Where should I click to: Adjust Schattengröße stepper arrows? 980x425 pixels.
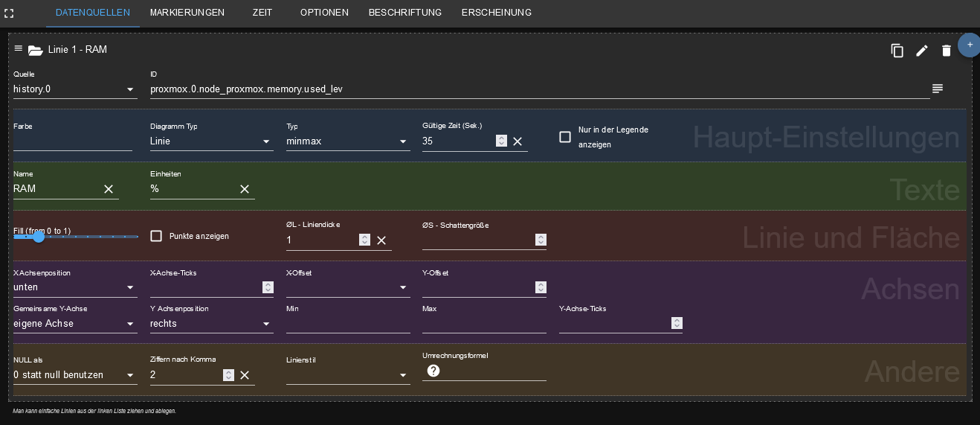click(541, 240)
